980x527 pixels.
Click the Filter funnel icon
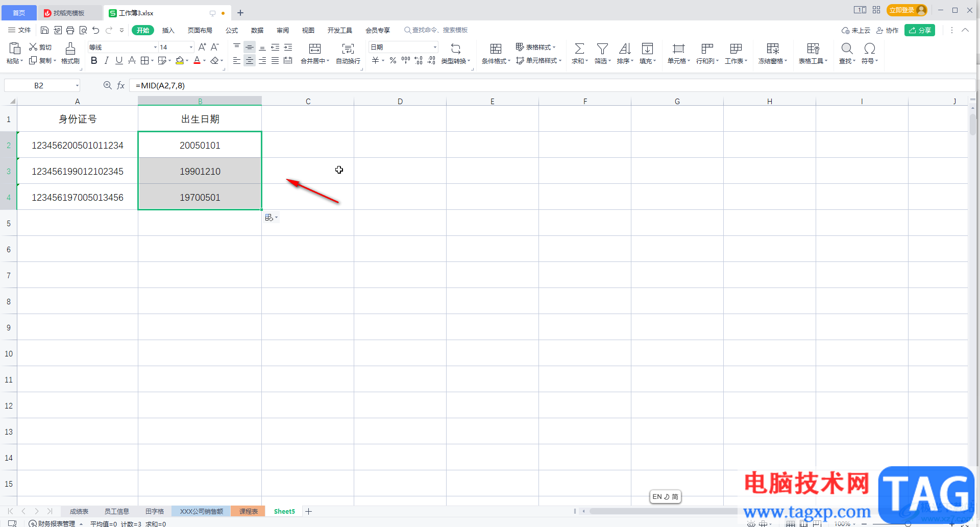(x=602, y=49)
